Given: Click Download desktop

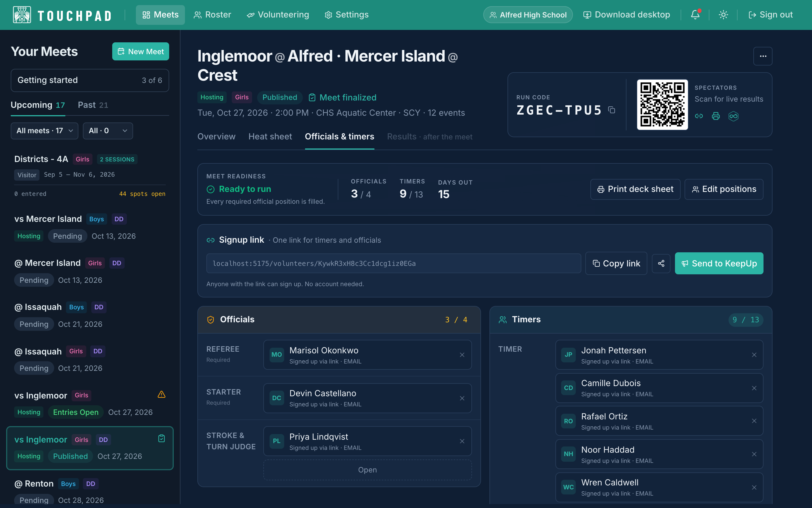Looking at the screenshot, I should (626, 15).
